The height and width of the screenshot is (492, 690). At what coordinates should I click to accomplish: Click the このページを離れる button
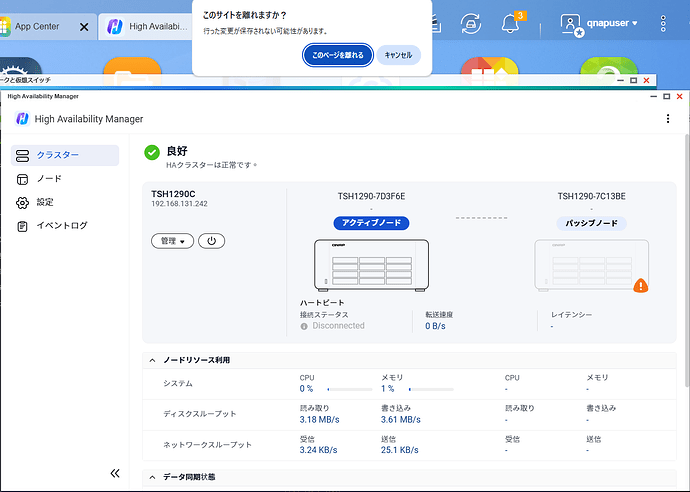(x=339, y=55)
